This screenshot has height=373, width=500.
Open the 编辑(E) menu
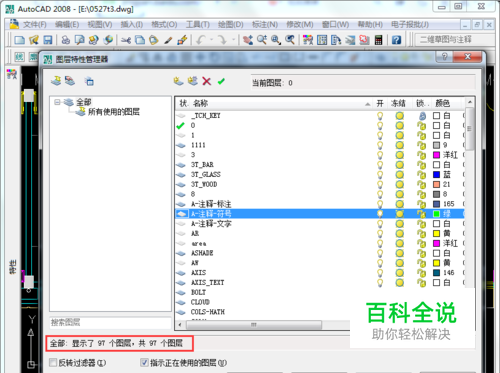67,24
